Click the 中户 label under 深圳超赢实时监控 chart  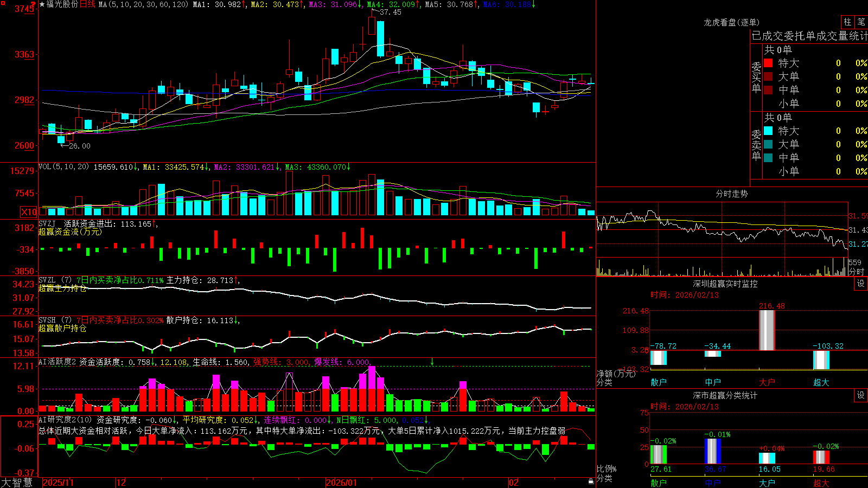pyautogui.click(x=712, y=382)
